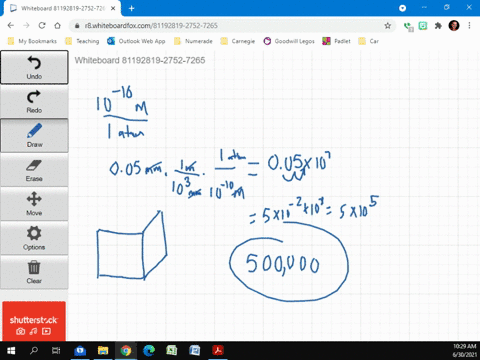Open the blue shield app on taskbar
The image size is (480, 360).
pyautogui.click(x=80, y=351)
